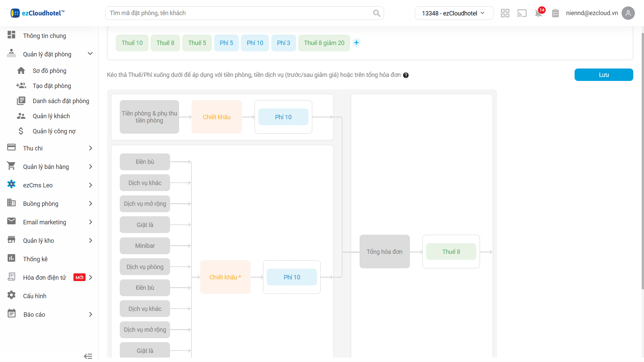644x362 pixels.
Task: Click the notification bell icon
Action: (x=538, y=13)
